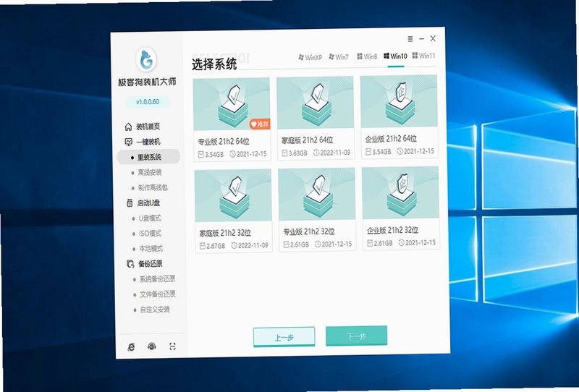Click the 装机首页 sidebar label

[148, 127]
